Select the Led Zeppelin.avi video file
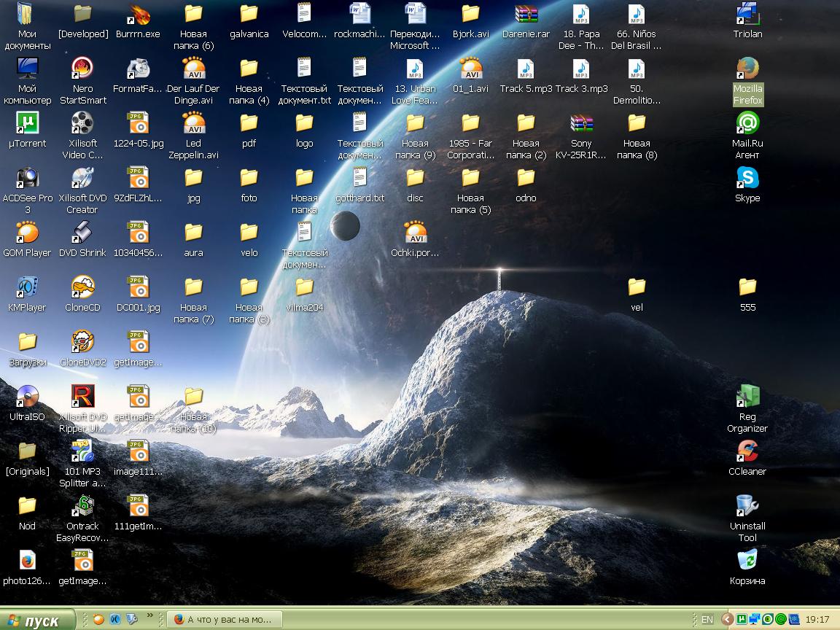The width and height of the screenshot is (840, 630). click(193, 124)
